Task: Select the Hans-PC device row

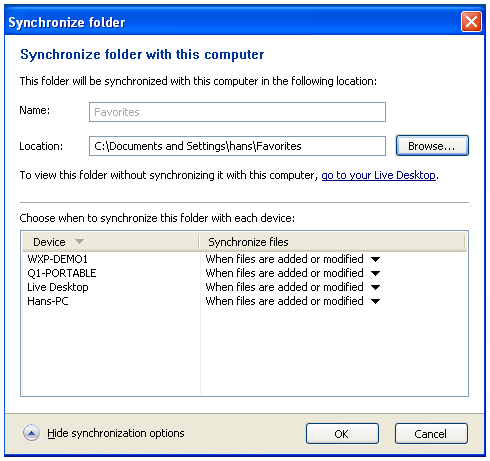Action: click(245, 301)
